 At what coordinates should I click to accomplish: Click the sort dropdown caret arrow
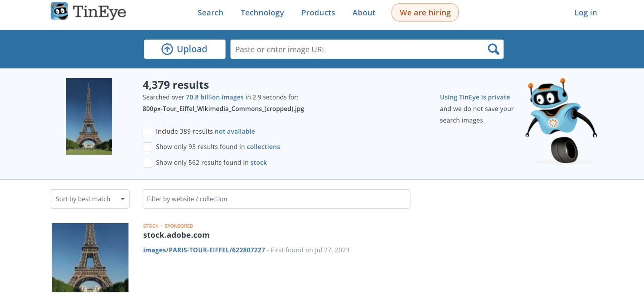(x=123, y=199)
